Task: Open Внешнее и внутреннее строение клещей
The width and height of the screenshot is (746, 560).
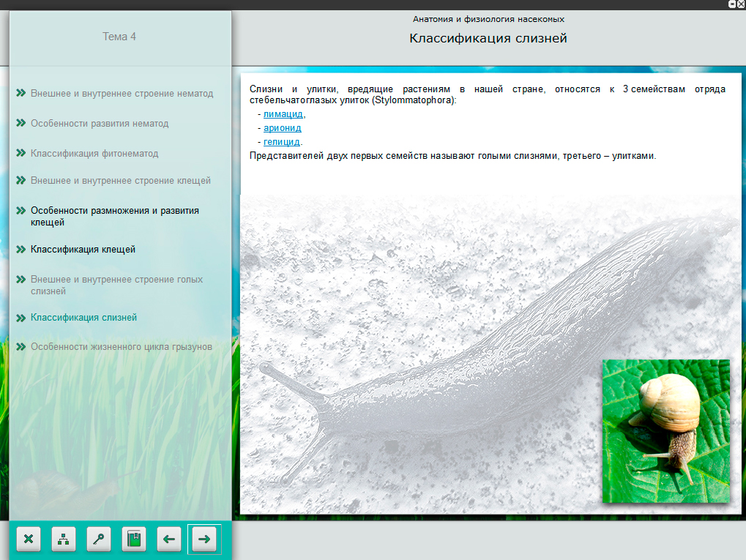Action: coord(120,181)
